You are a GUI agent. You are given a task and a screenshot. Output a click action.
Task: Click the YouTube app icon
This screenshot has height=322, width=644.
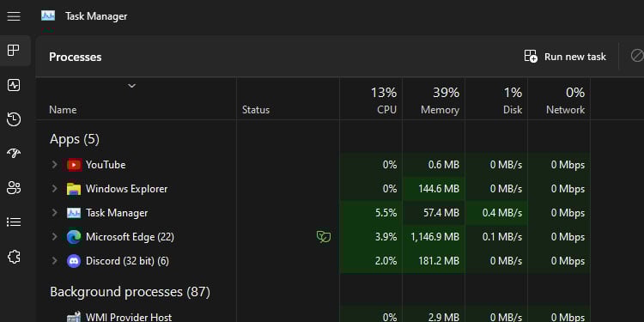74,165
